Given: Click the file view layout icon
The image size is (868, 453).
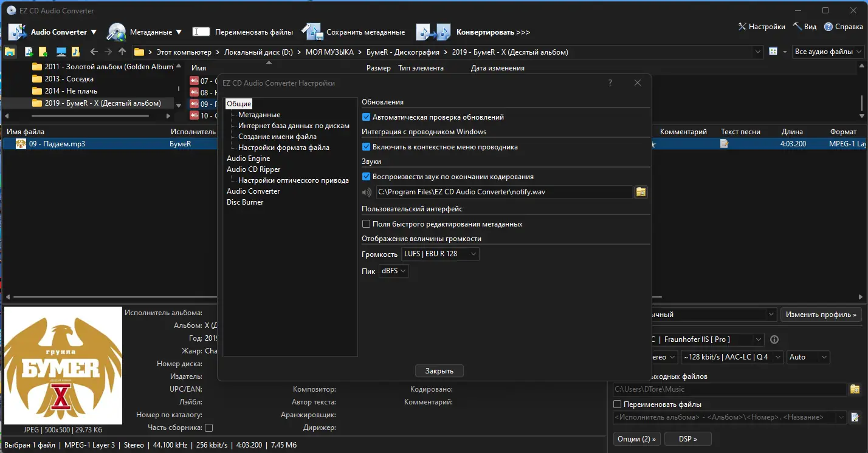Looking at the screenshot, I should pos(773,52).
